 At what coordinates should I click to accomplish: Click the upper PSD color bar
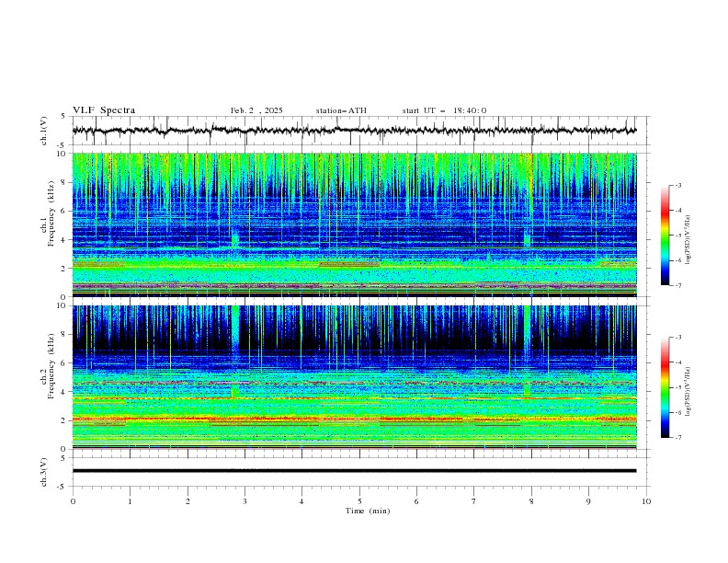[x=665, y=236]
